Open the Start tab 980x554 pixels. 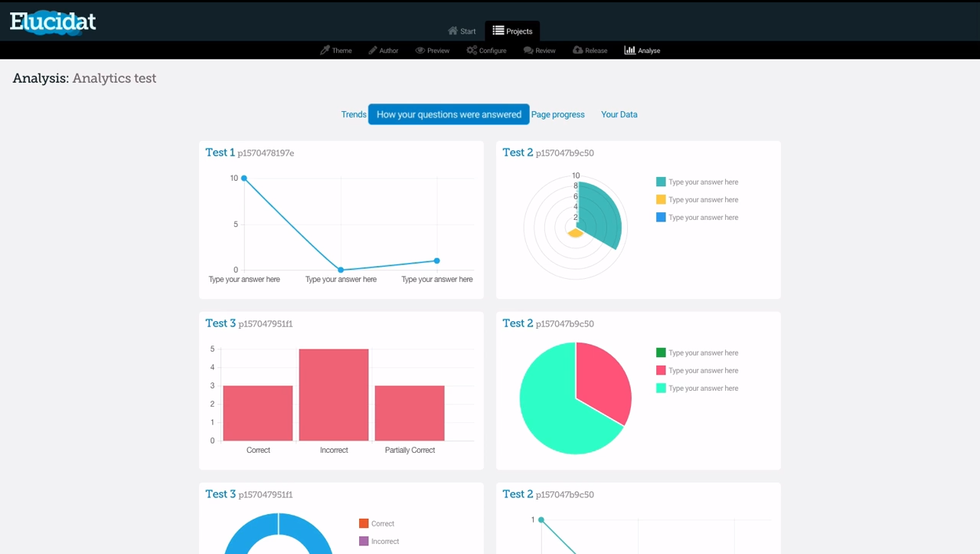(x=462, y=31)
